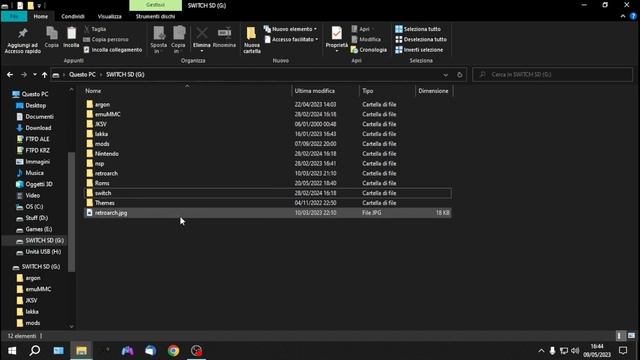Select the argon folder in the file list

[268, 104]
